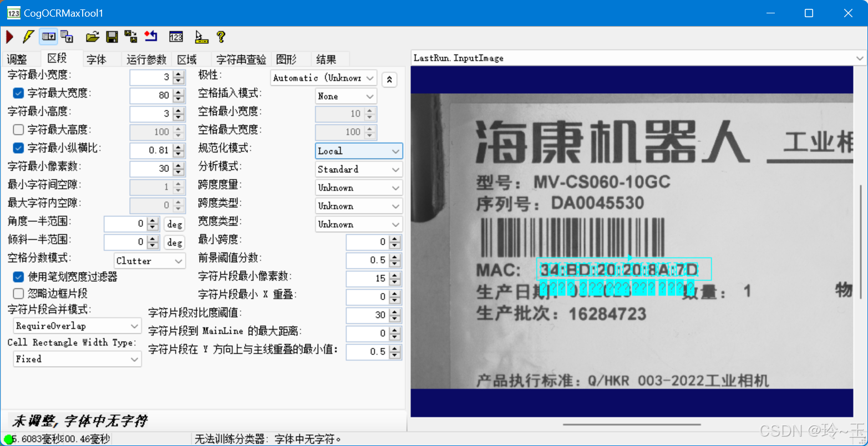Run the OCRMax tool with the red arrow
The height and width of the screenshot is (446, 868).
pyautogui.click(x=9, y=37)
